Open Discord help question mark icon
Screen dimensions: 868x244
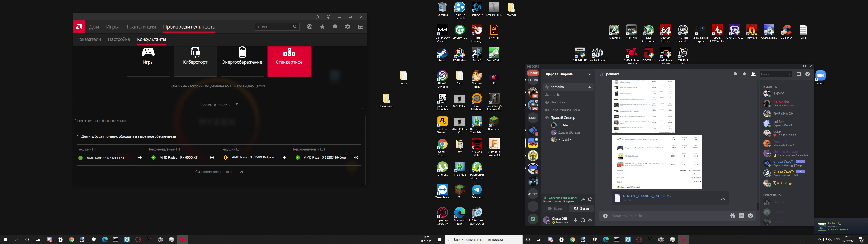click(808, 74)
